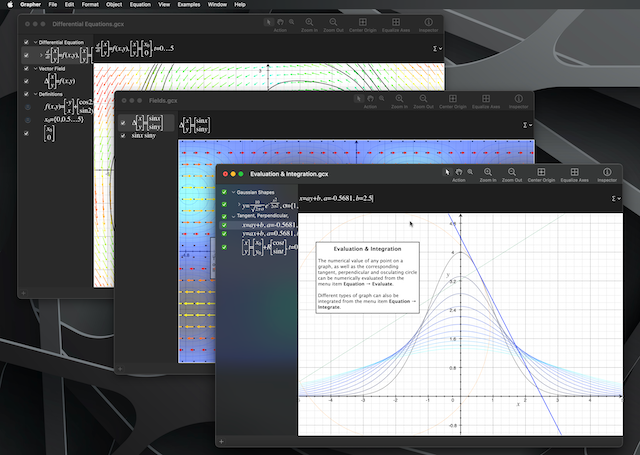Click Zoom Out in Differential Equations window
The image size is (640, 455).
pos(333,24)
